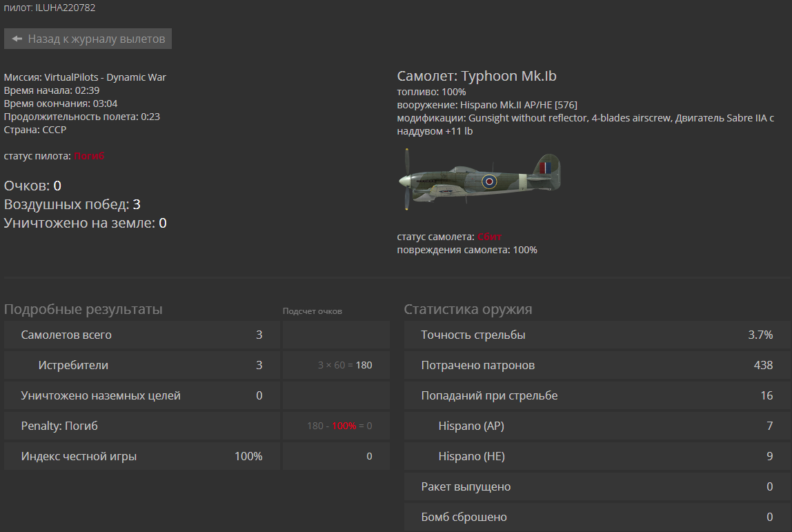Viewport: 792px width, 532px height.
Task: Click the 'Penalty: Погиб' row
Action: 142,426
